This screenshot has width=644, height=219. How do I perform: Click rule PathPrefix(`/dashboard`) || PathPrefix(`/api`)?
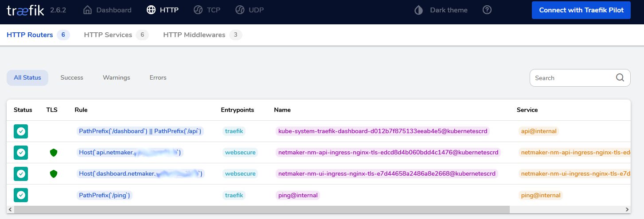pyautogui.click(x=140, y=131)
